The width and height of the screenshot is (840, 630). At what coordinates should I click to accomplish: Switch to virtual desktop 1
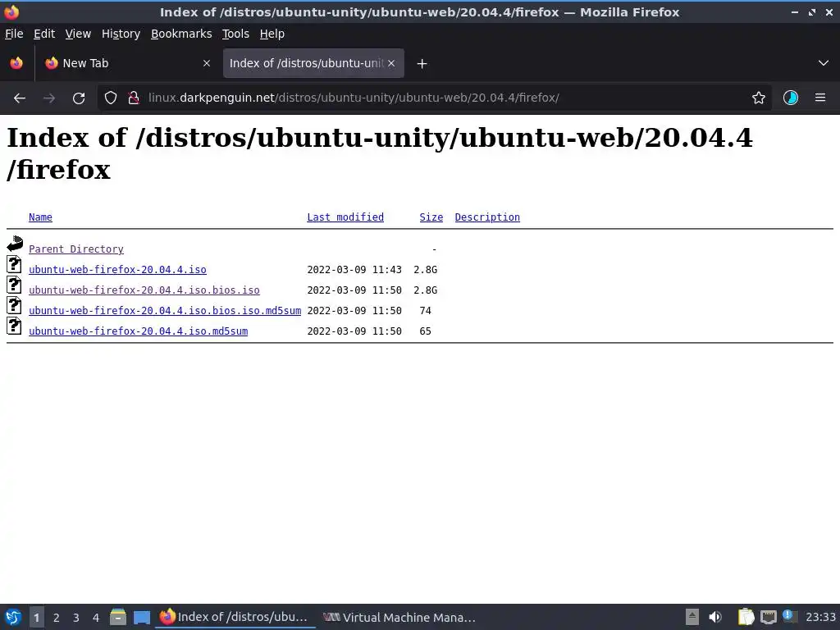36,618
